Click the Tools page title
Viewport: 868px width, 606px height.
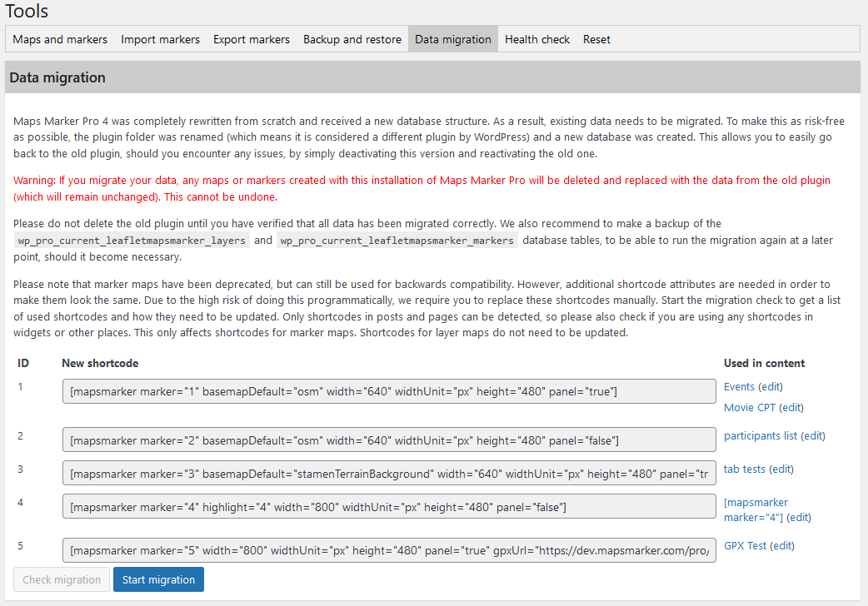27,11
